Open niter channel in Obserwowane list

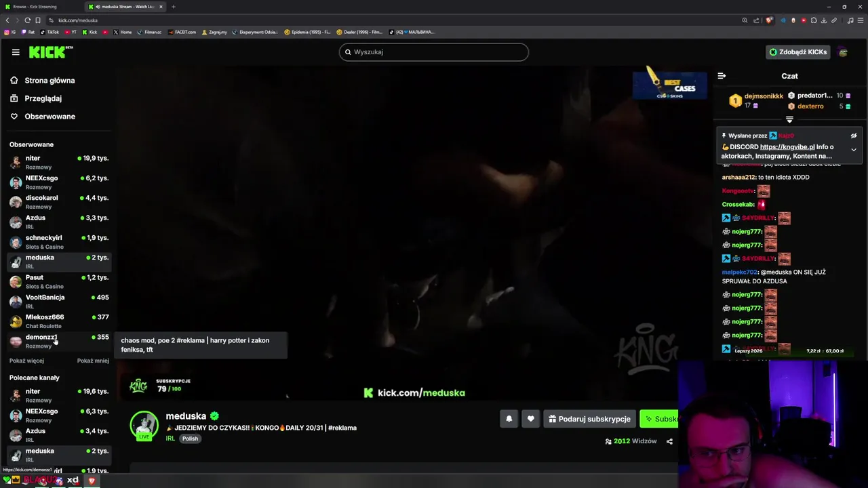coord(58,162)
